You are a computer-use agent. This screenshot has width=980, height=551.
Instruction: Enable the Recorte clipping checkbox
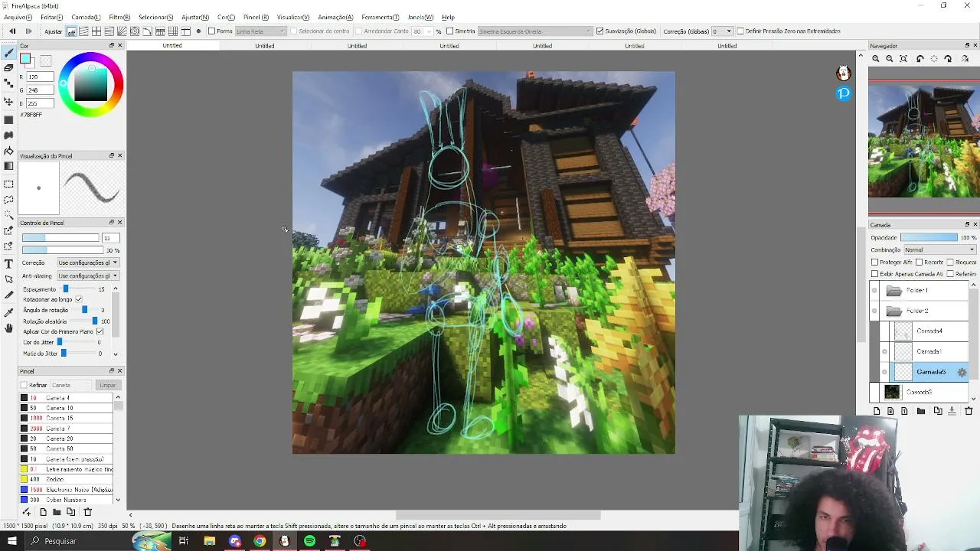coord(920,262)
